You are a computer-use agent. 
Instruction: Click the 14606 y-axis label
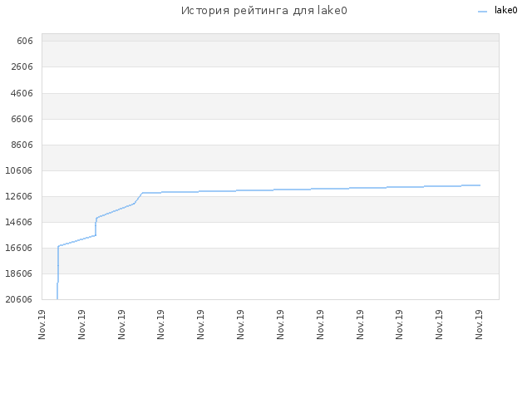[x=19, y=222]
